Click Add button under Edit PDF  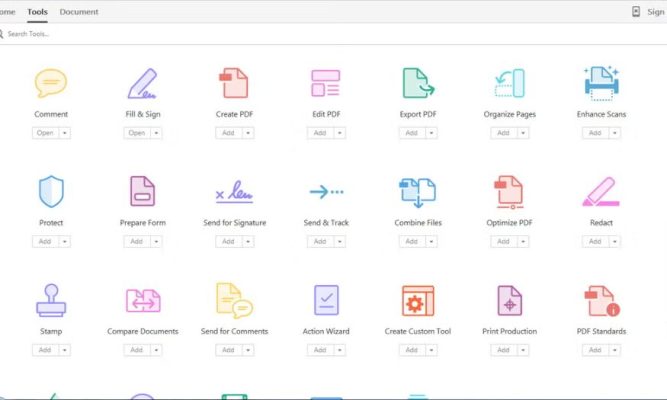(320, 133)
